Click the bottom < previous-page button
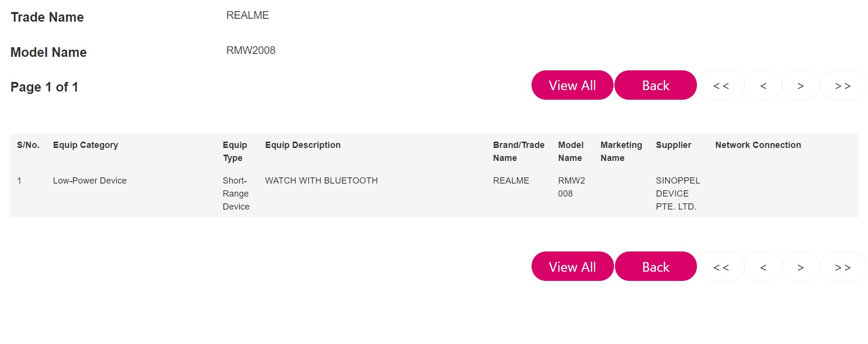 pyautogui.click(x=763, y=267)
